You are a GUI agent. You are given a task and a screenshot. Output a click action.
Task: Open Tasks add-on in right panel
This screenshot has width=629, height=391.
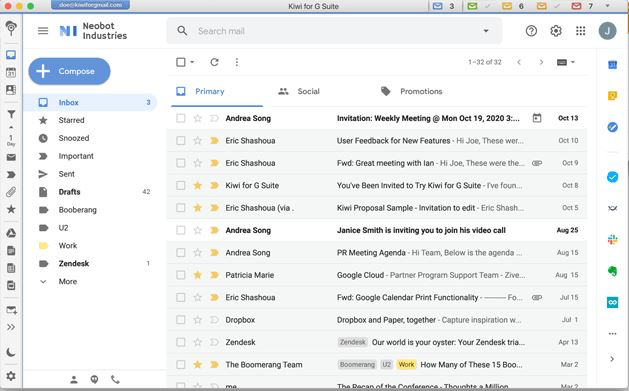tap(612, 127)
